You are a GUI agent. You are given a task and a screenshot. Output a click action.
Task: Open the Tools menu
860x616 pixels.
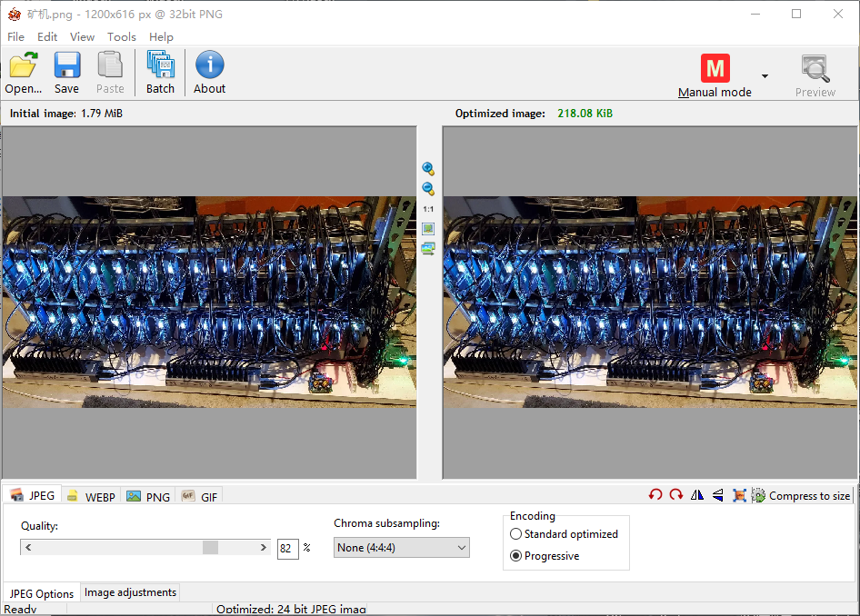[121, 37]
